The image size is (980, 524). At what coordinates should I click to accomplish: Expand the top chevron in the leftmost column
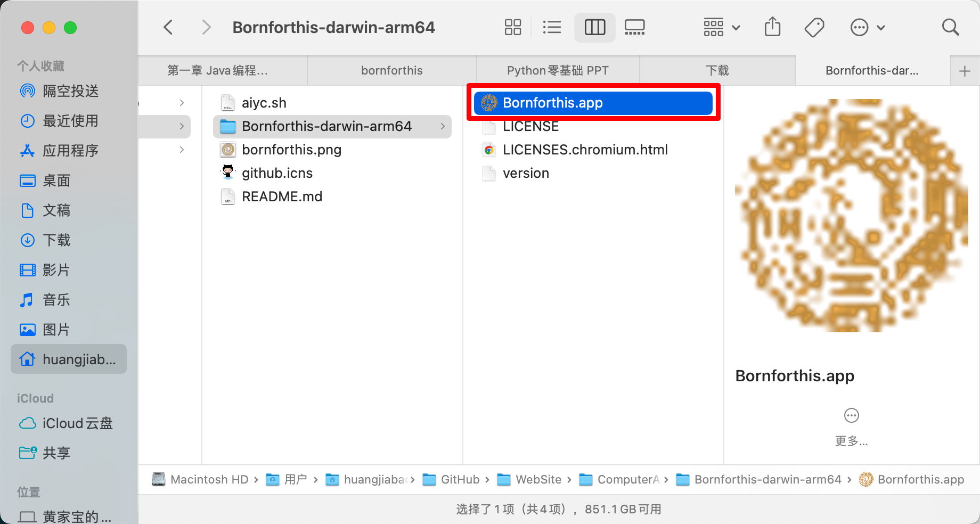click(x=182, y=103)
